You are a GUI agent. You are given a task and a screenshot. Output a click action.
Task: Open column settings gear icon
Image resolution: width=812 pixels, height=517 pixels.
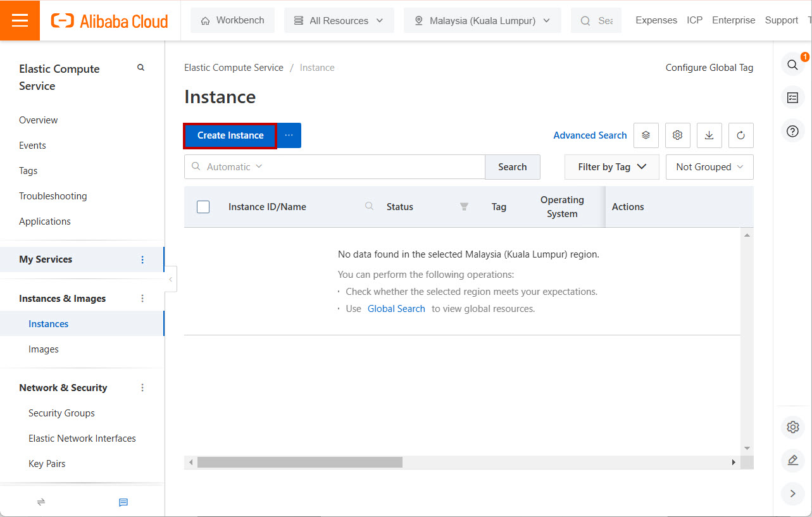677,135
